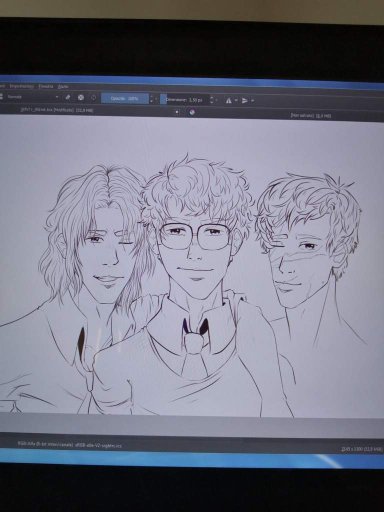
Task: Expand horizontal mirror options dropdown arrow
Action: 236,100
